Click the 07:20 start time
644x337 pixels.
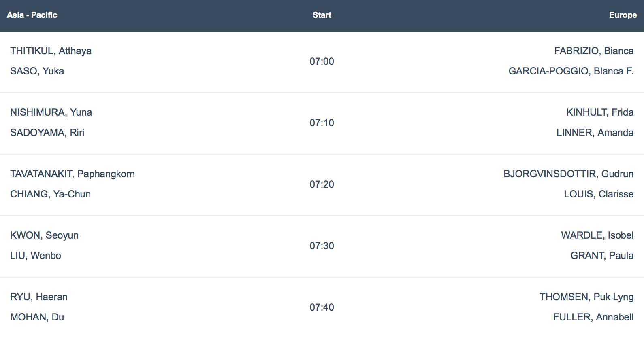[x=322, y=184]
